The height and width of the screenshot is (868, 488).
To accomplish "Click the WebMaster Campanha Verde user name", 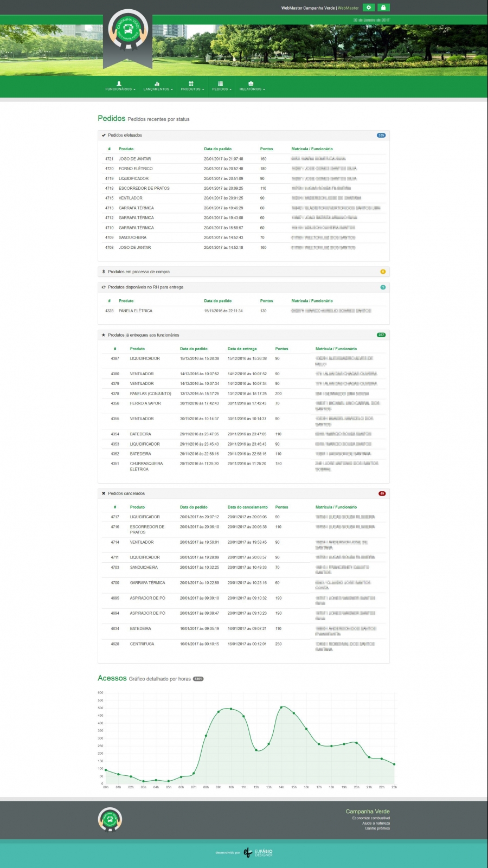I will (x=308, y=8).
